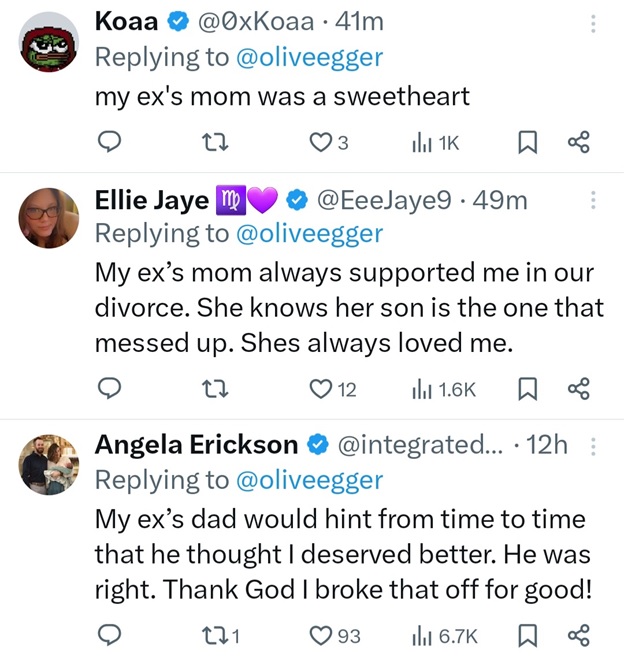The height and width of the screenshot is (660, 624).
Task: Repost Koaa's sweetheart tweet
Action: point(212,143)
